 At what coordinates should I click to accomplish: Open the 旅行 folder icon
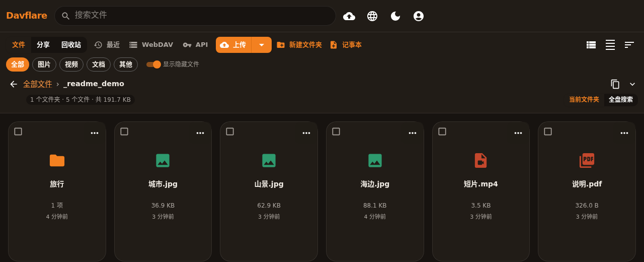point(57,161)
